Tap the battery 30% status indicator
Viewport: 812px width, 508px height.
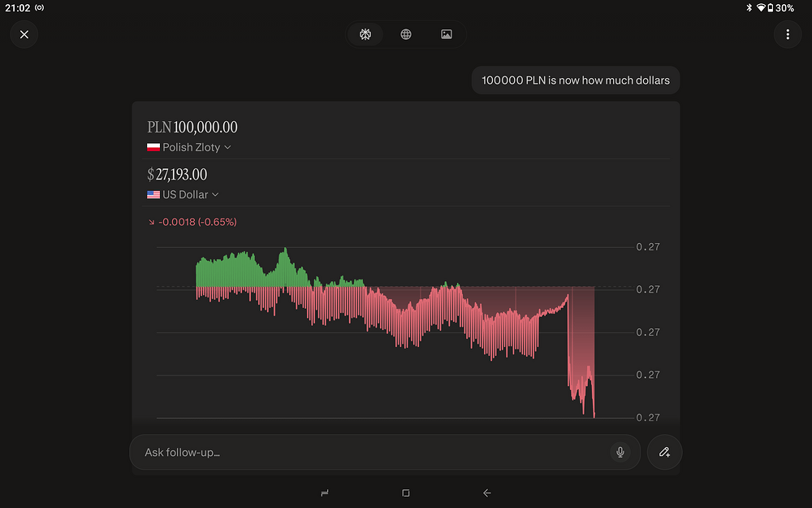pos(780,8)
